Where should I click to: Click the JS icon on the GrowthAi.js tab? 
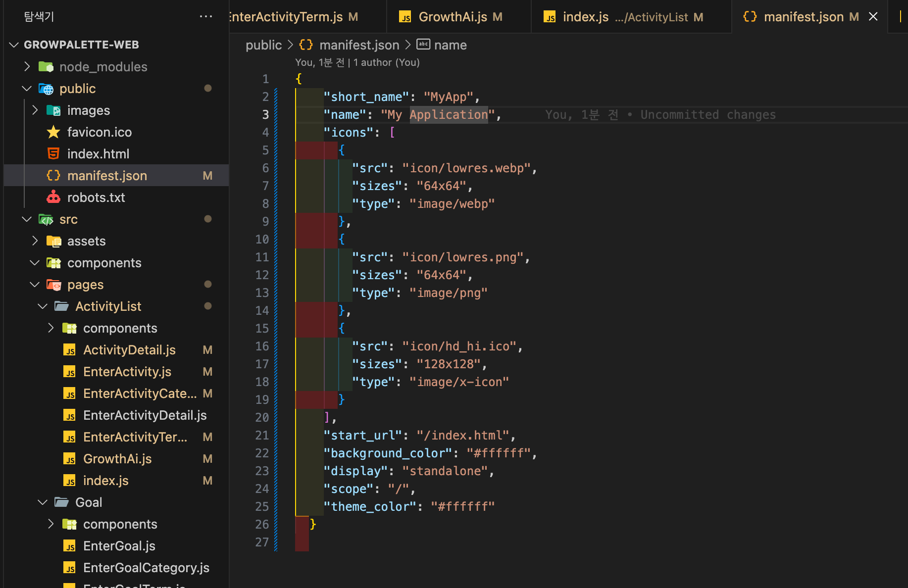404,16
